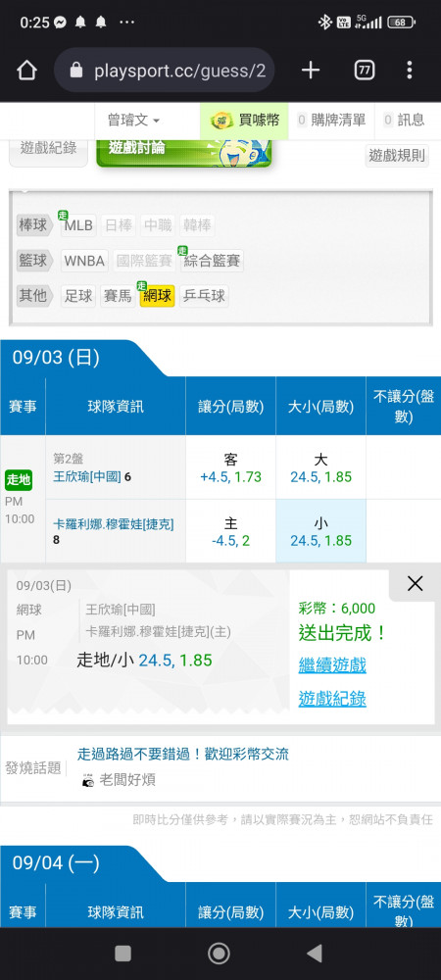Image resolution: width=441 pixels, height=980 pixels.
Task: Expand the 曾璿文 user dropdown
Action: 133,120
